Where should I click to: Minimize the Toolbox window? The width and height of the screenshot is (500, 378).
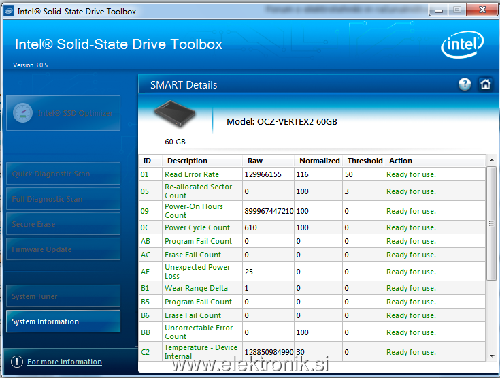tap(439, 10)
